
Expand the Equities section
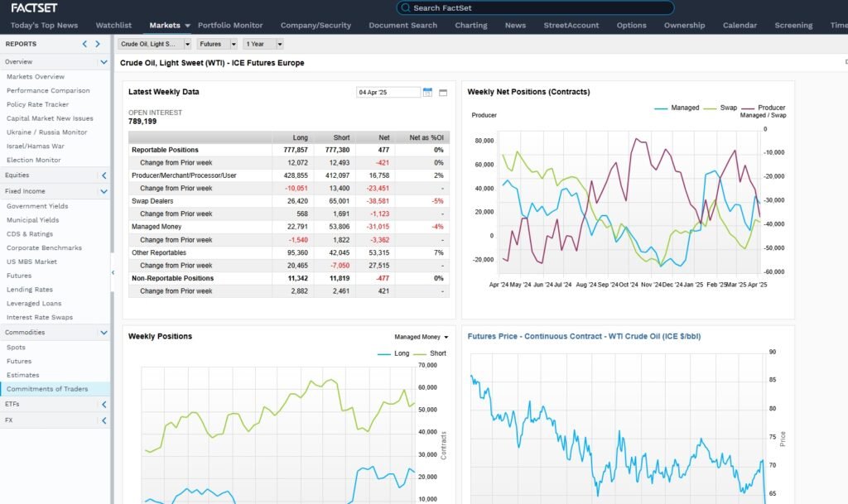(104, 175)
